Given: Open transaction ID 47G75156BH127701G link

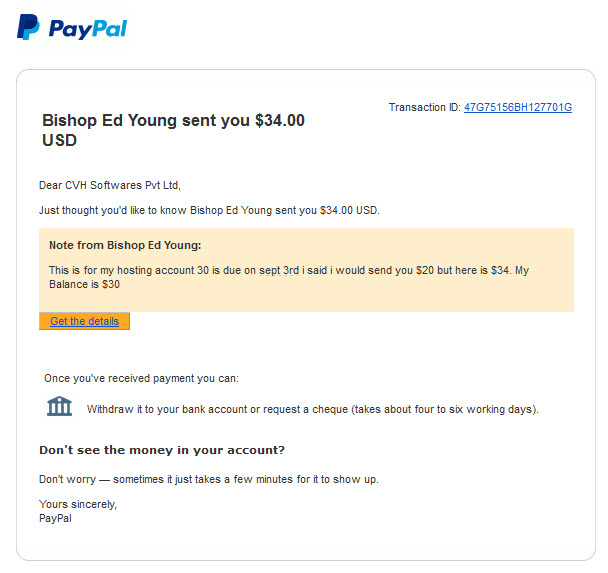Looking at the screenshot, I should click(x=518, y=107).
